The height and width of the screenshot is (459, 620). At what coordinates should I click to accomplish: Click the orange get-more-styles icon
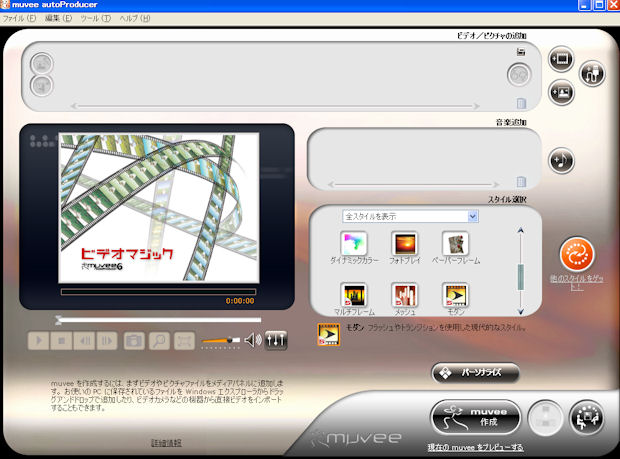(576, 254)
